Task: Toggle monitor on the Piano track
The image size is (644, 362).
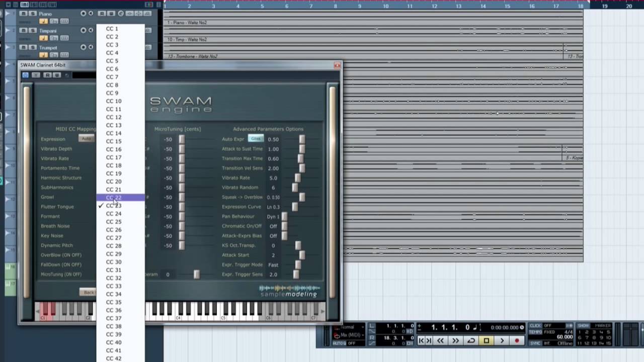Action: click(91, 13)
